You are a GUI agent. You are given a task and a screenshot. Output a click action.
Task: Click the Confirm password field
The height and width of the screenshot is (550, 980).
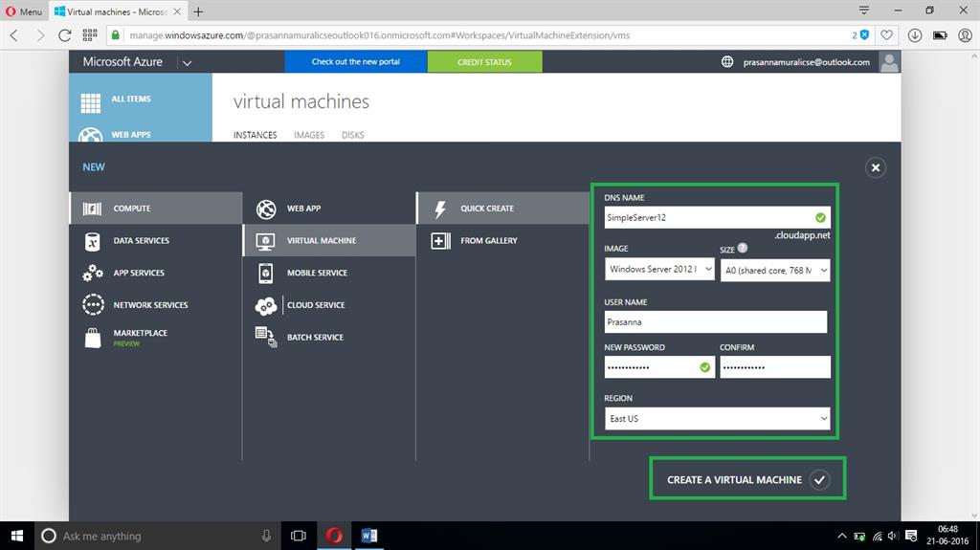click(x=775, y=367)
